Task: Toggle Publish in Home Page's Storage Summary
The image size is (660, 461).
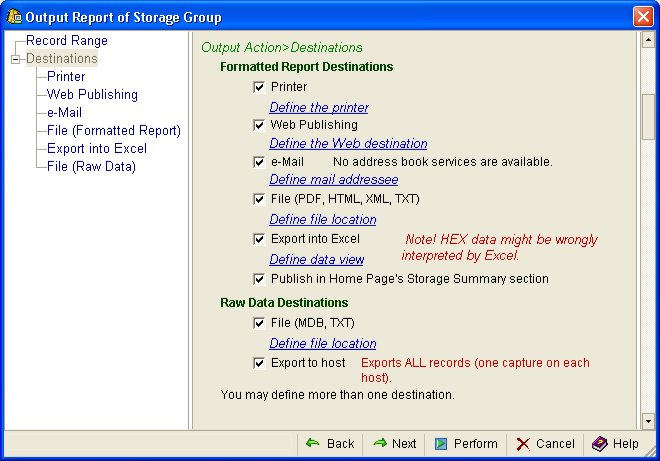Action: pyautogui.click(x=259, y=279)
